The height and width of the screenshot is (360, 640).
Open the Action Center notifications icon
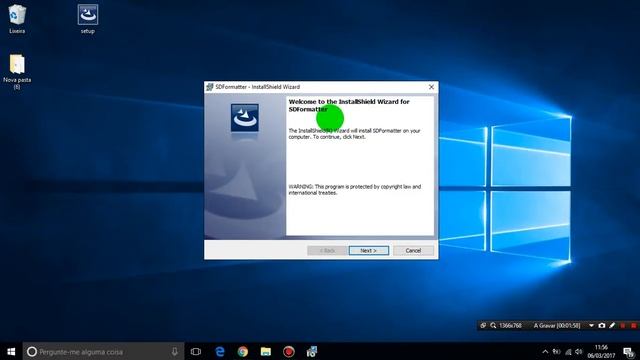click(x=629, y=352)
